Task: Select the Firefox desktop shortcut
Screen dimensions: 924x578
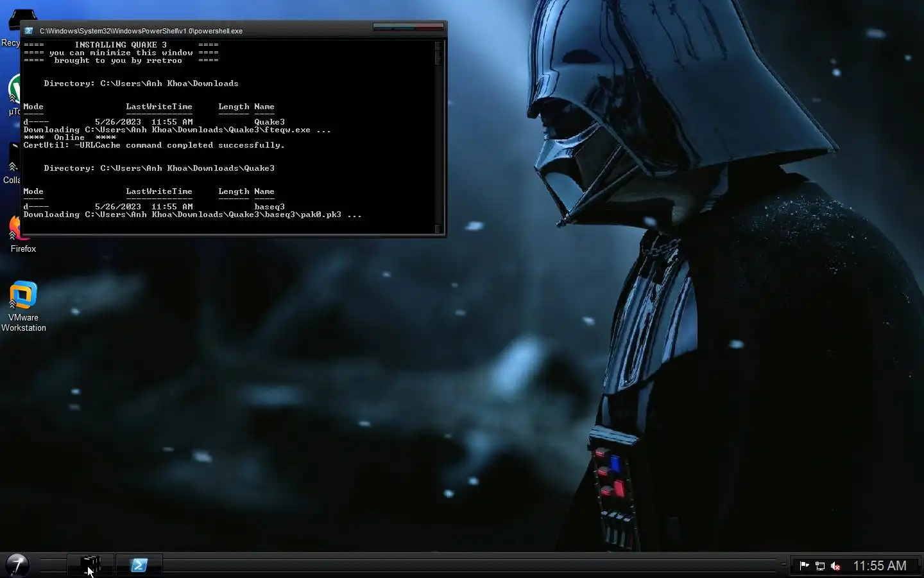Action: [23, 232]
